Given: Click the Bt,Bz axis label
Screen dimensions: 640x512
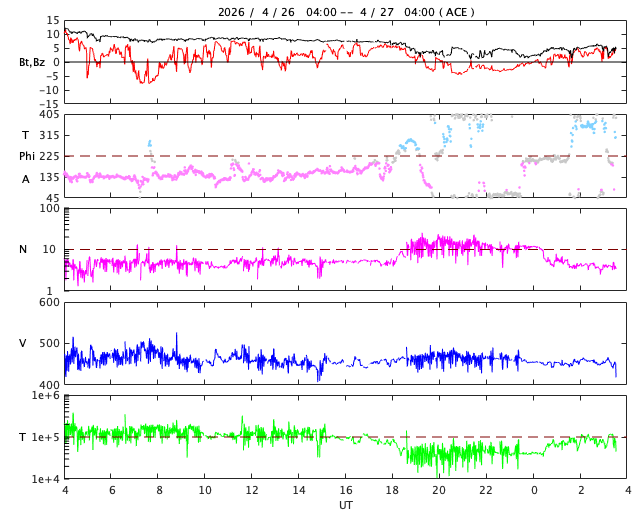Looking at the screenshot, I should (x=32, y=62).
